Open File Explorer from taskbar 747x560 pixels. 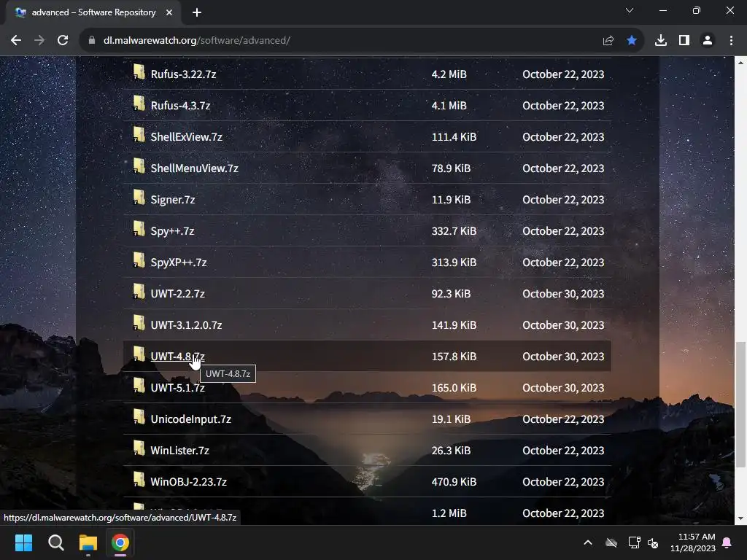coord(88,542)
